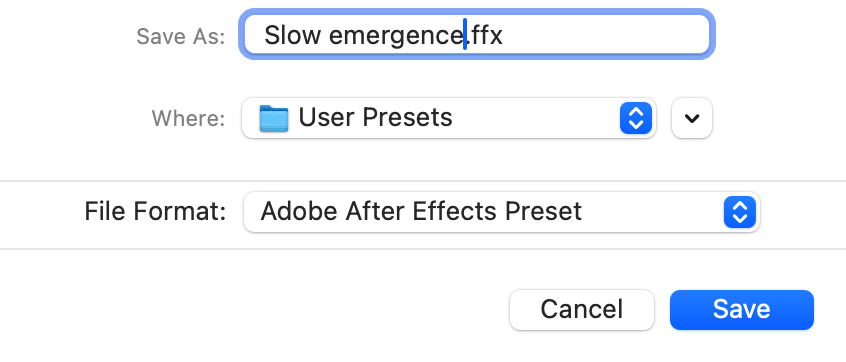The height and width of the screenshot is (362, 846).
Task: Click the up-down arrows on File Format popup
Action: coord(739,211)
